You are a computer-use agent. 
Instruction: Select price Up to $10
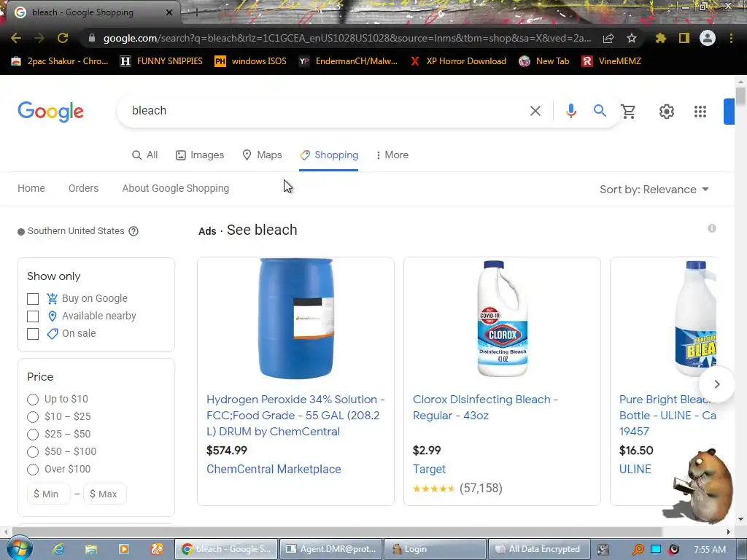point(33,400)
